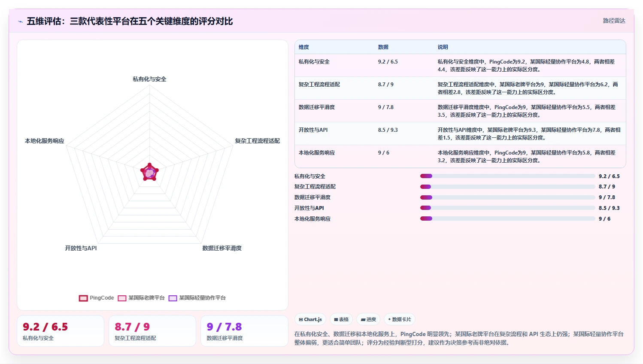The height and width of the screenshot is (364, 643).
Task: Click the 说明 column header
Action: [x=443, y=47]
